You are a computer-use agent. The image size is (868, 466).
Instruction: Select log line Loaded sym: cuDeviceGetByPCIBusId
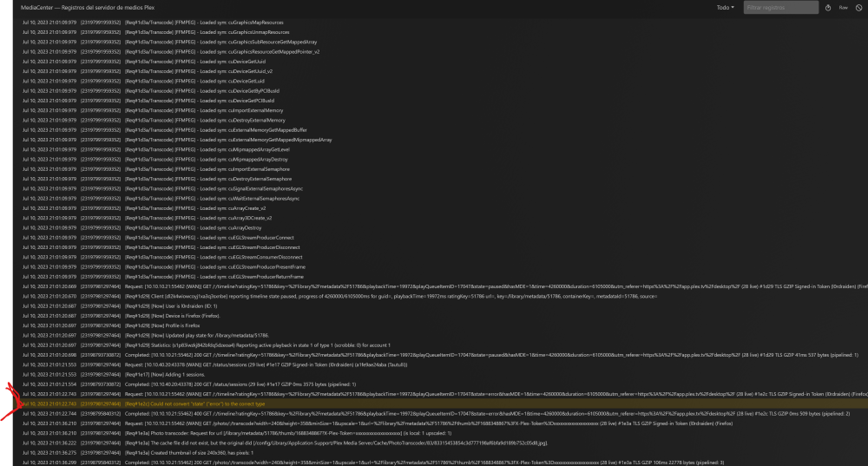pos(150,91)
